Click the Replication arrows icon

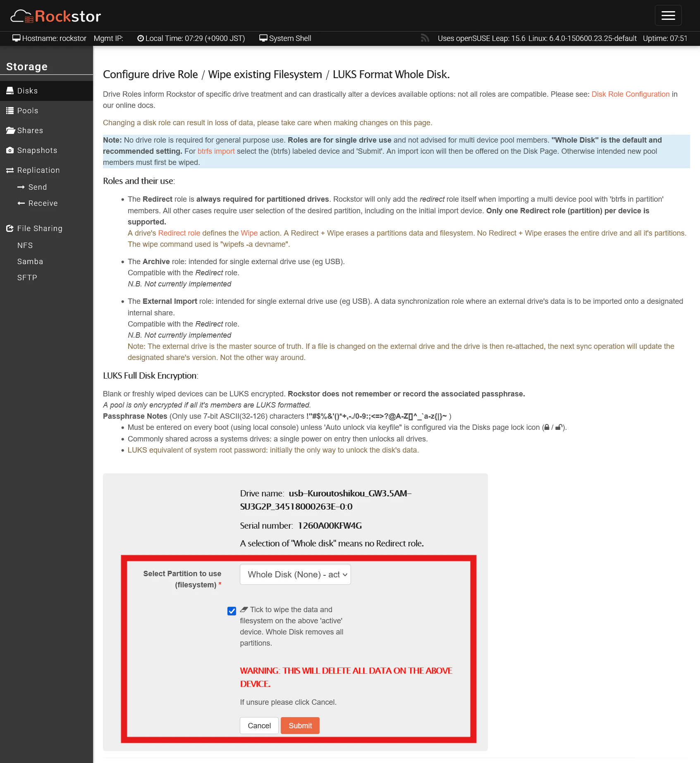10,170
